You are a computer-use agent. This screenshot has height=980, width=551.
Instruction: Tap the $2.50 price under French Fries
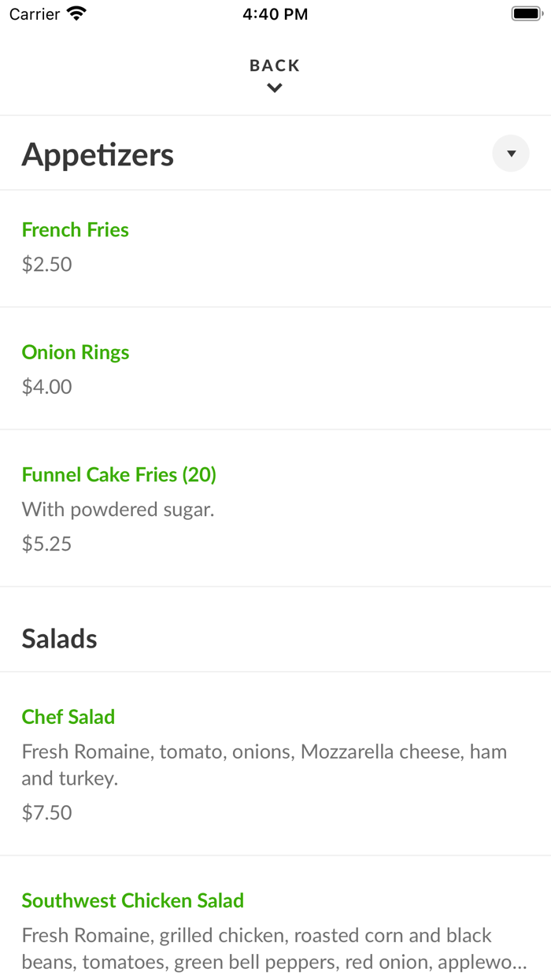point(46,264)
